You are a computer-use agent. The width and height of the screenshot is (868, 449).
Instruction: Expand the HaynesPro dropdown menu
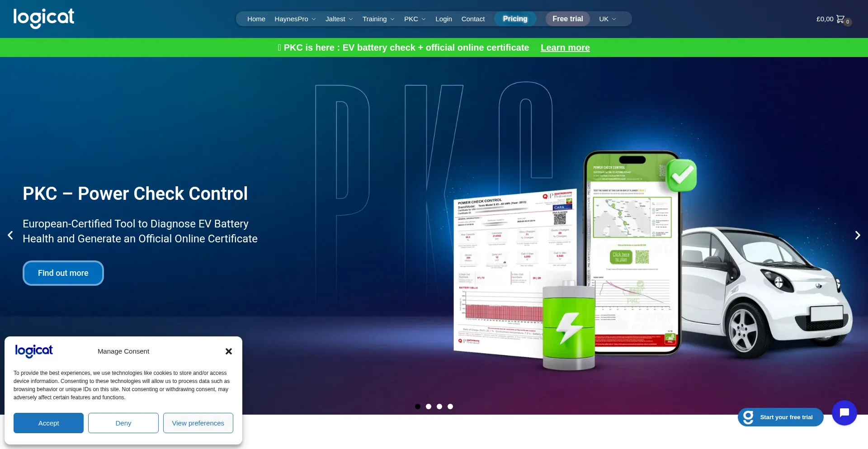(295, 19)
